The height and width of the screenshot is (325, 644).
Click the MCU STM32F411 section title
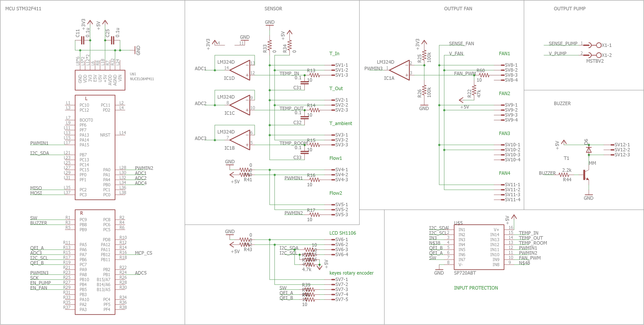pyautogui.click(x=23, y=8)
